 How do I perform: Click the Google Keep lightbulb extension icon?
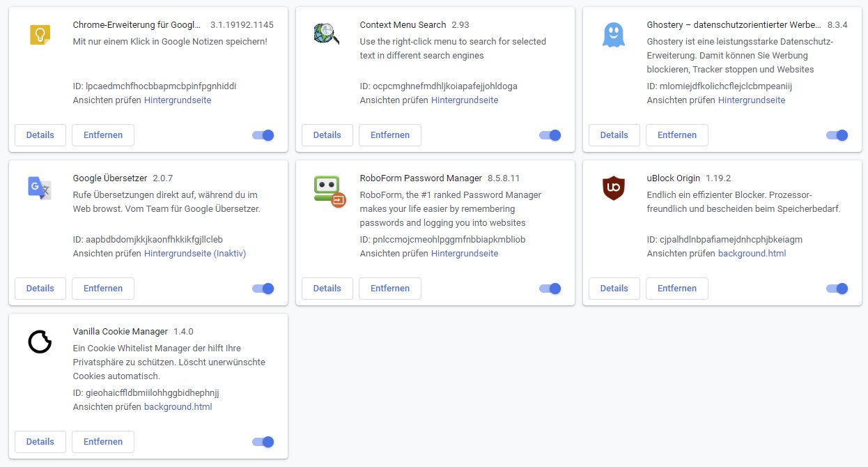(x=40, y=34)
